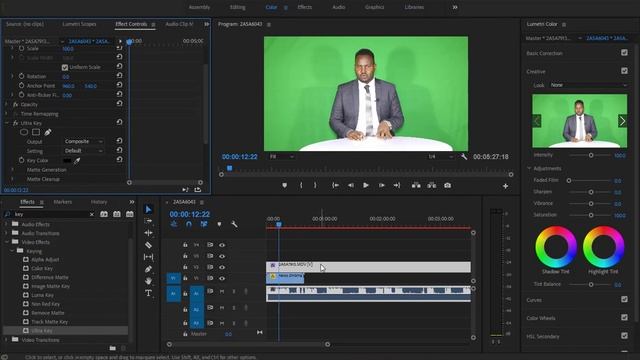Create new custom bin in Effects panel
The image size is (640, 360).
[113, 348]
